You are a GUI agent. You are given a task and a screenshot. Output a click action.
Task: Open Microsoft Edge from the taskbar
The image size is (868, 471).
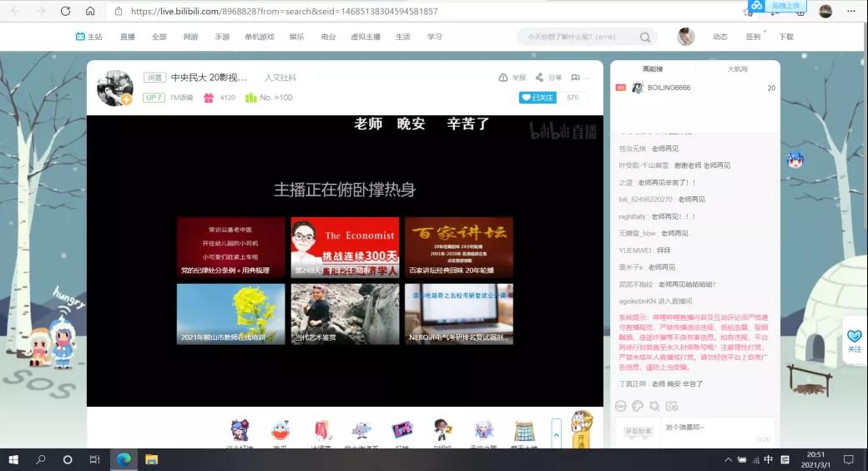124,459
